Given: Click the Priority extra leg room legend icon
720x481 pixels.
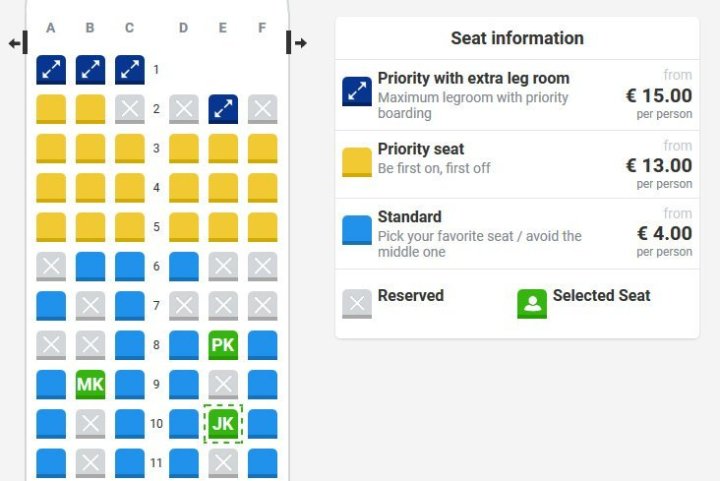Looking at the screenshot, I should [357, 92].
